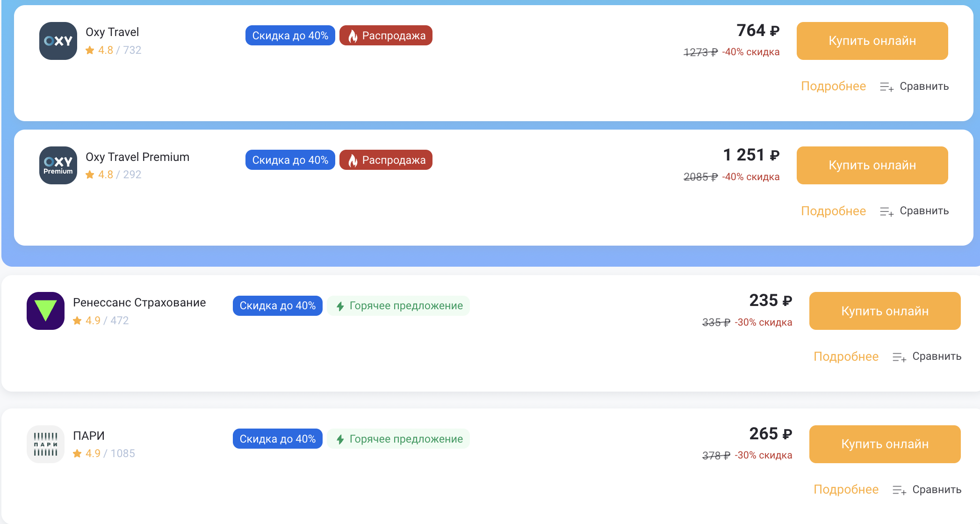Click compare icon for ПАРИ offer
The image size is (980, 524).
click(899, 490)
